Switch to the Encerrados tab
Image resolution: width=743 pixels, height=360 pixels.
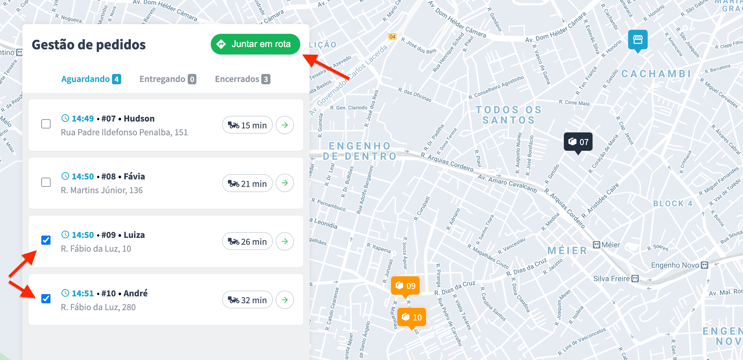(243, 79)
